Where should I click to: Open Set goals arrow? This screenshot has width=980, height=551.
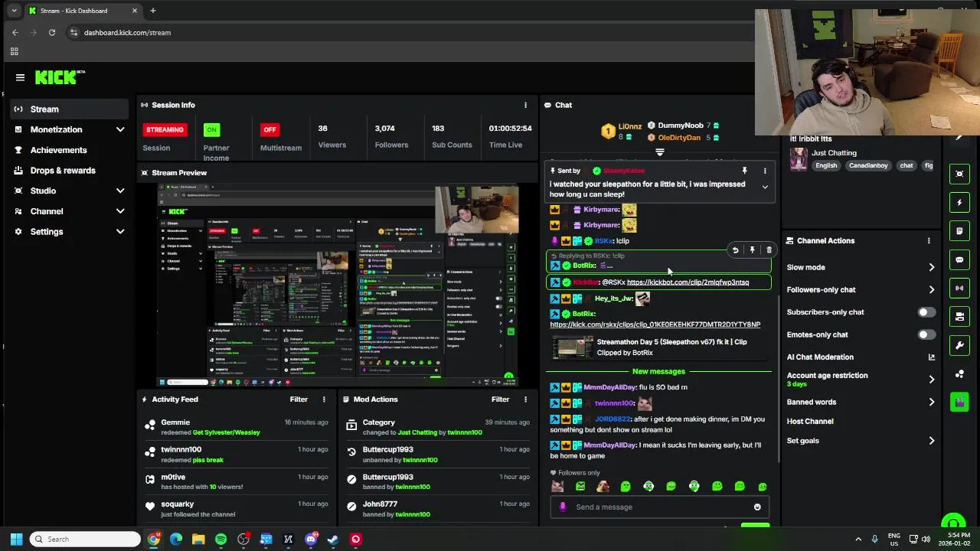click(x=931, y=441)
